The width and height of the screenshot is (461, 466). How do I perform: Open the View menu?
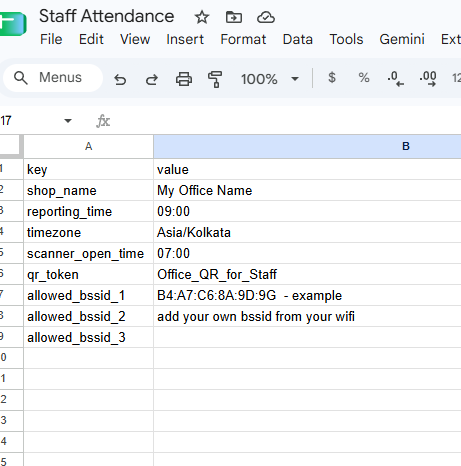click(135, 39)
